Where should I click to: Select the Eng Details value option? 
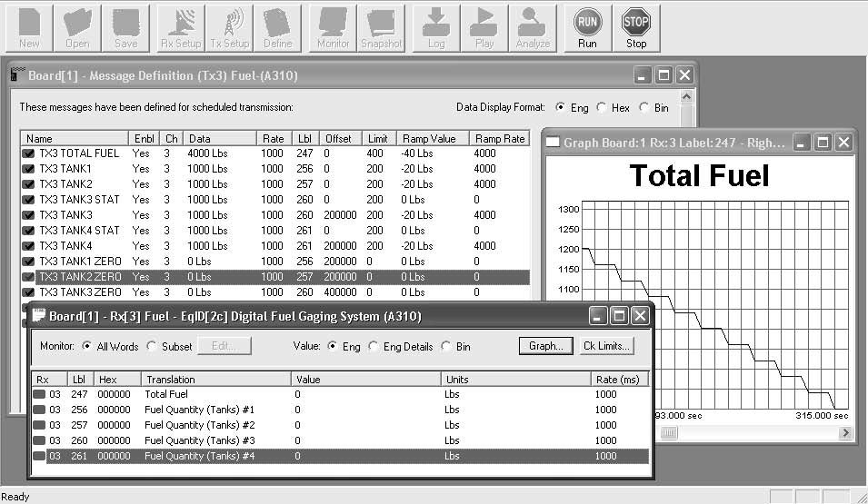coord(374,346)
